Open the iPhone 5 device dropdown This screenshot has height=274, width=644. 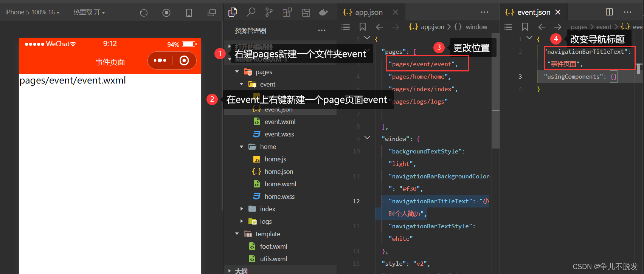coord(33,12)
